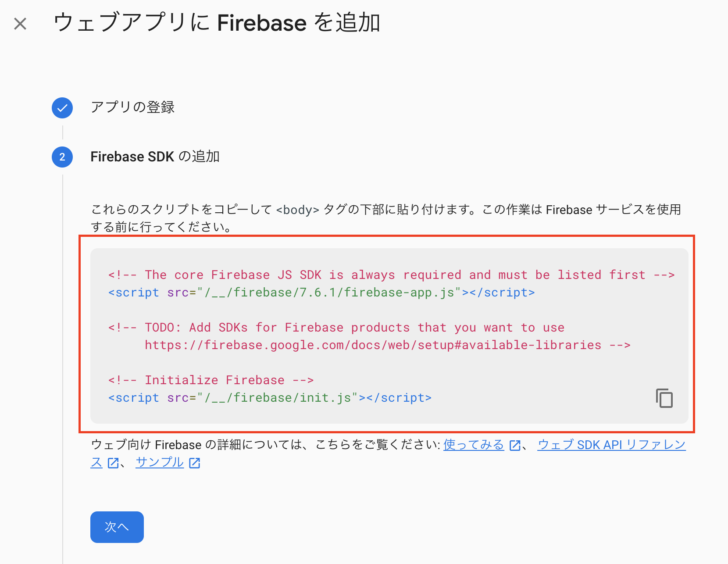Open the 使ってみる link
728x564 pixels.
[473, 445]
